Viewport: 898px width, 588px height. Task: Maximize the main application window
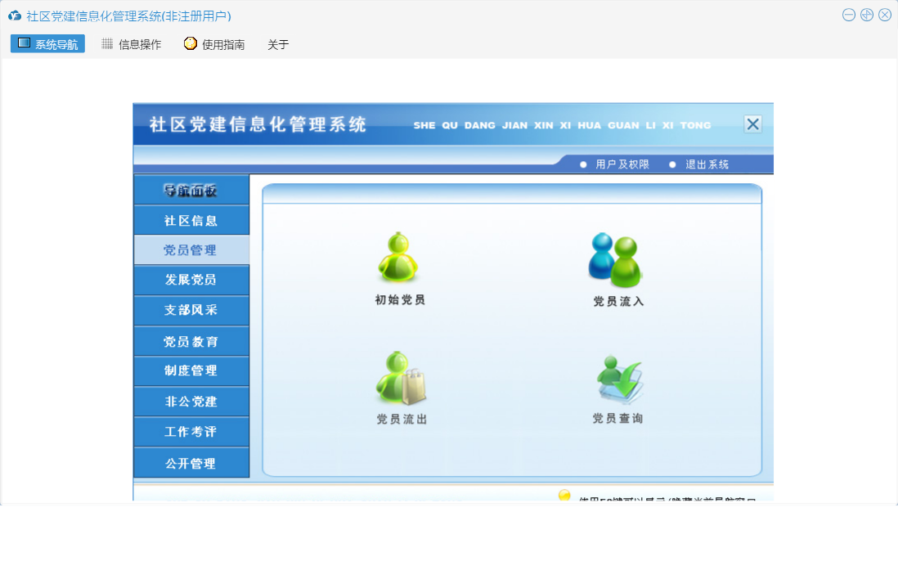coord(867,15)
